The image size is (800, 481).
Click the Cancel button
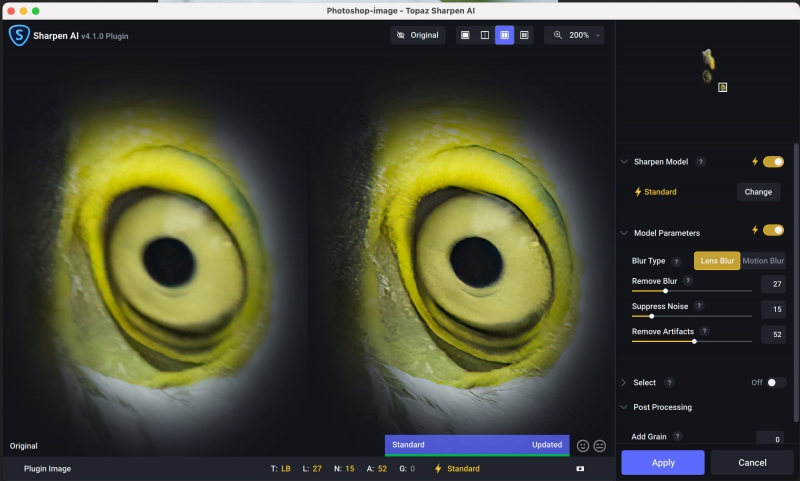tap(752, 463)
